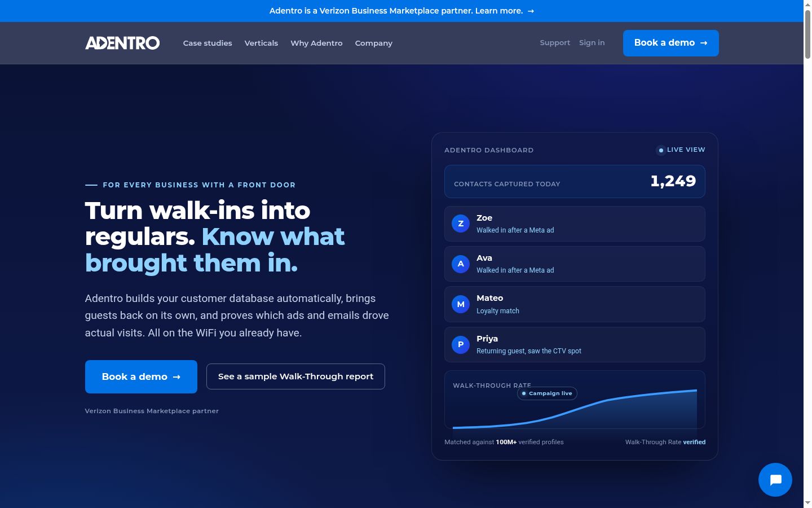Viewport: 812px width, 508px height.
Task: See a sample Walk-Through report
Action: [295, 376]
